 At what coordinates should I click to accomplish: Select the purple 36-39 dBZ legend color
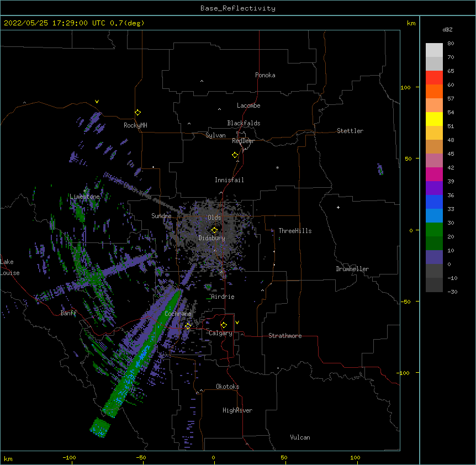click(434, 188)
